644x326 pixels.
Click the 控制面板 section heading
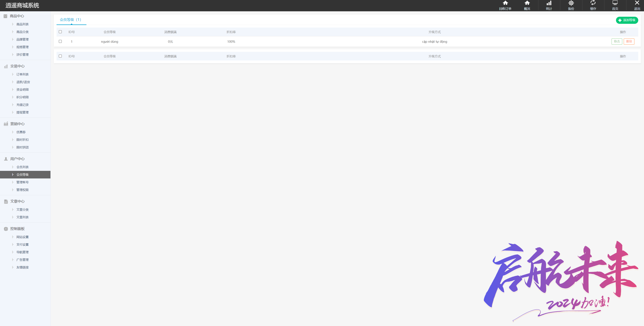tap(18, 229)
